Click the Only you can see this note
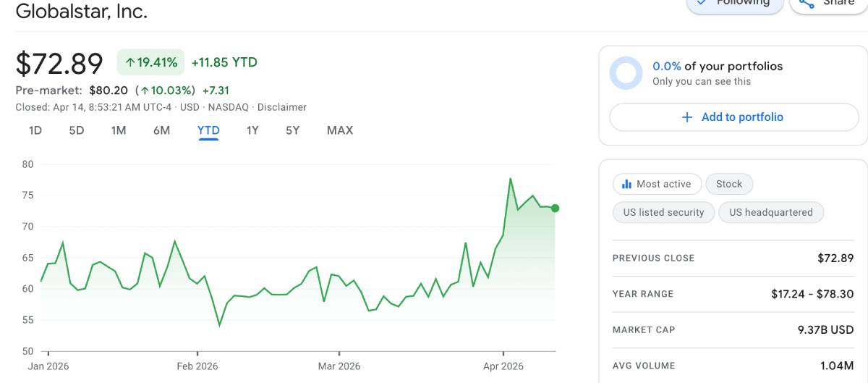 click(x=702, y=81)
